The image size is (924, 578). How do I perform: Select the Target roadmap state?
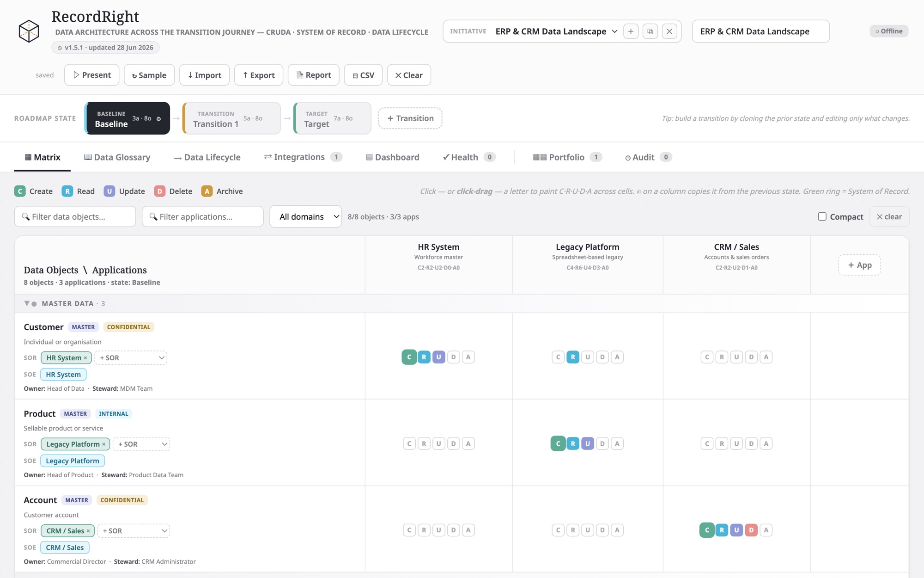tap(333, 118)
